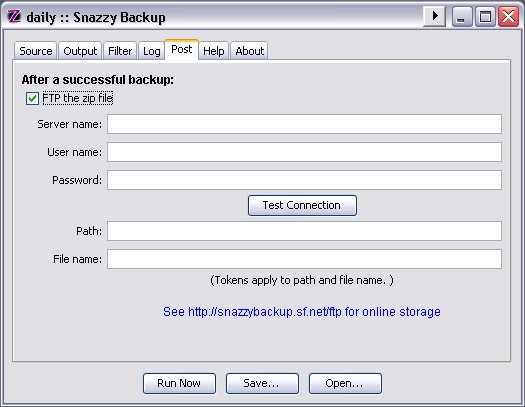Select the File name text box

coord(304,259)
